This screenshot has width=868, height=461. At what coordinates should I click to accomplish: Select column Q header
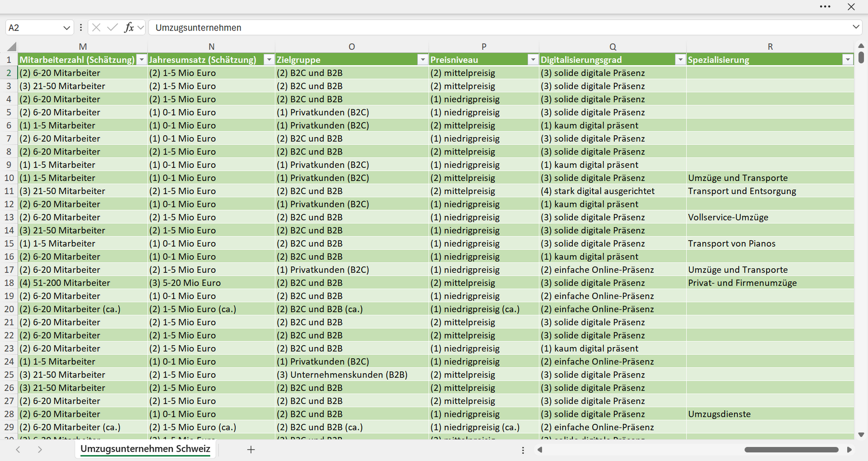coord(612,47)
